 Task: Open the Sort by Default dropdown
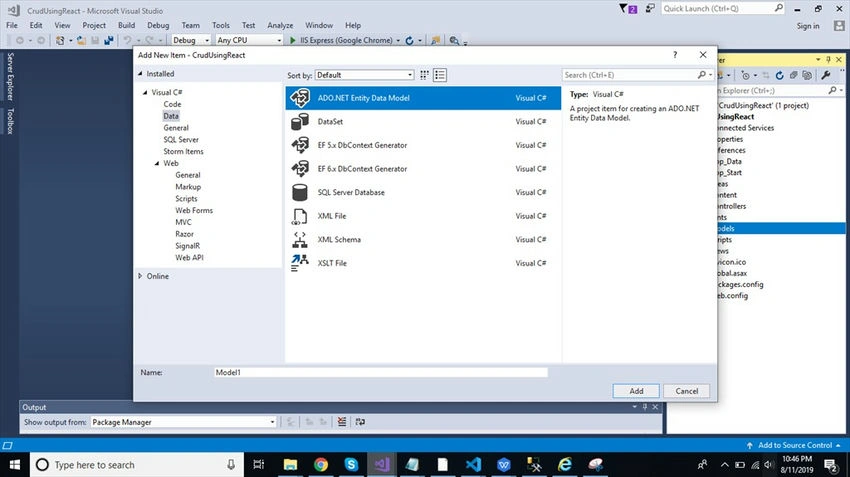click(x=364, y=75)
